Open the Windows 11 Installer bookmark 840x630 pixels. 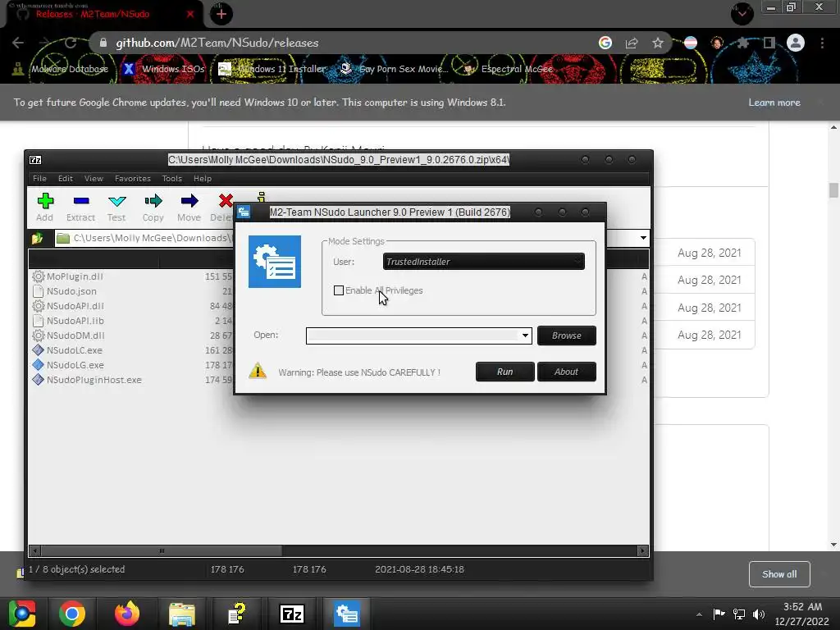point(272,69)
